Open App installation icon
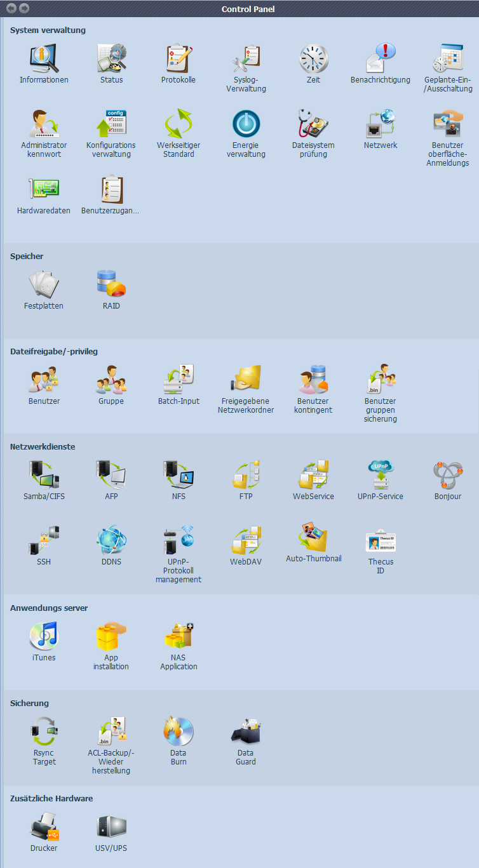479x868 pixels. pyautogui.click(x=112, y=637)
